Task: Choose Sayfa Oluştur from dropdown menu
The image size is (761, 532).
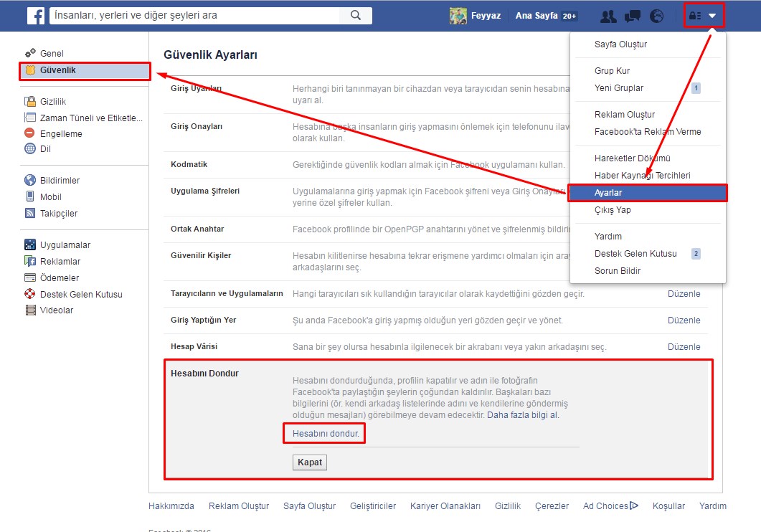Action: [620, 44]
